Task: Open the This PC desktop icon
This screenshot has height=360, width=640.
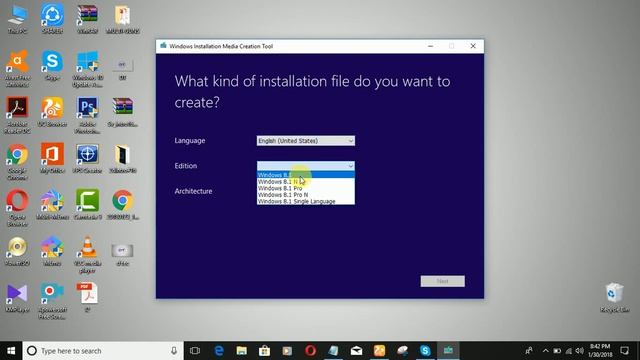Action: coord(17,19)
